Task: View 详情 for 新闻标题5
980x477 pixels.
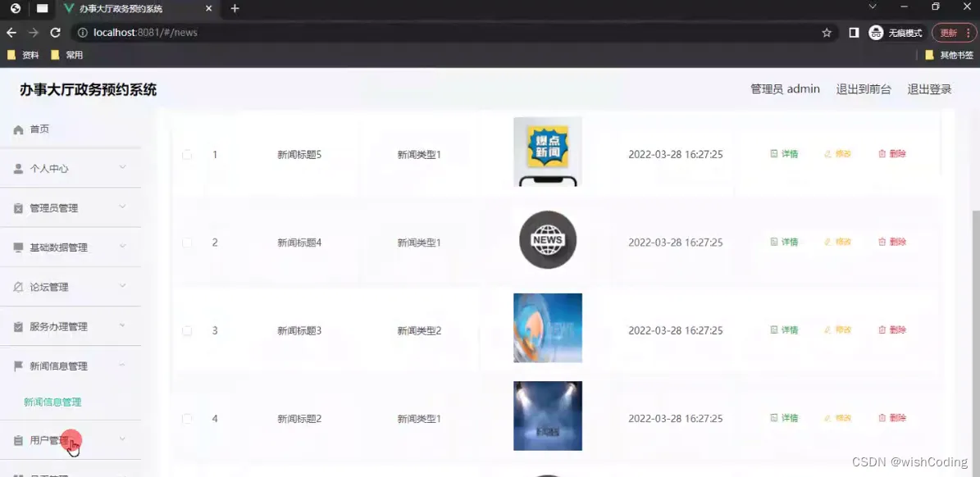Action: tap(784, 153)
